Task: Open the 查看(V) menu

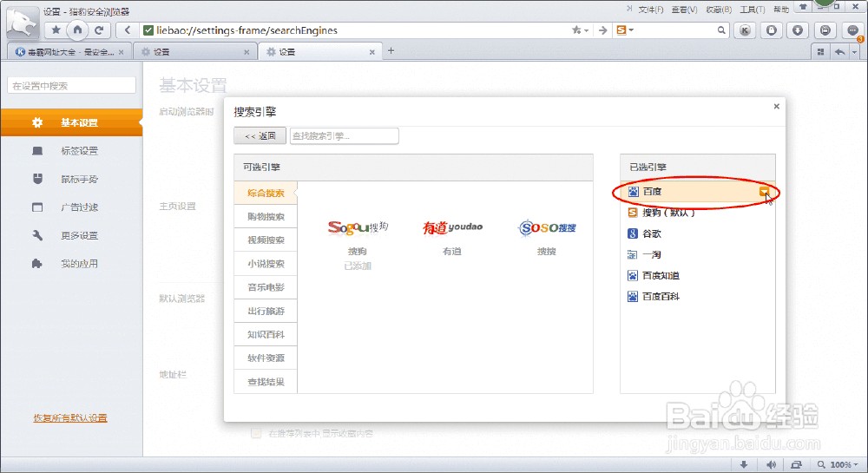Action: pos(684,10)
